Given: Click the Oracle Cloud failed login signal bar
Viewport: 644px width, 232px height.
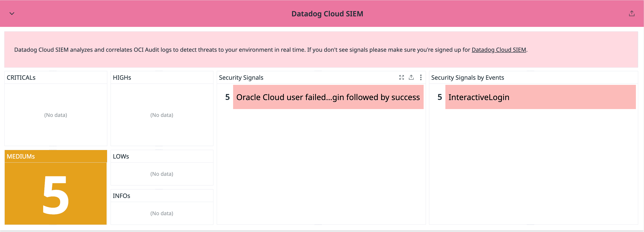Looking at the screenshot, I should (x=328, y=97).
